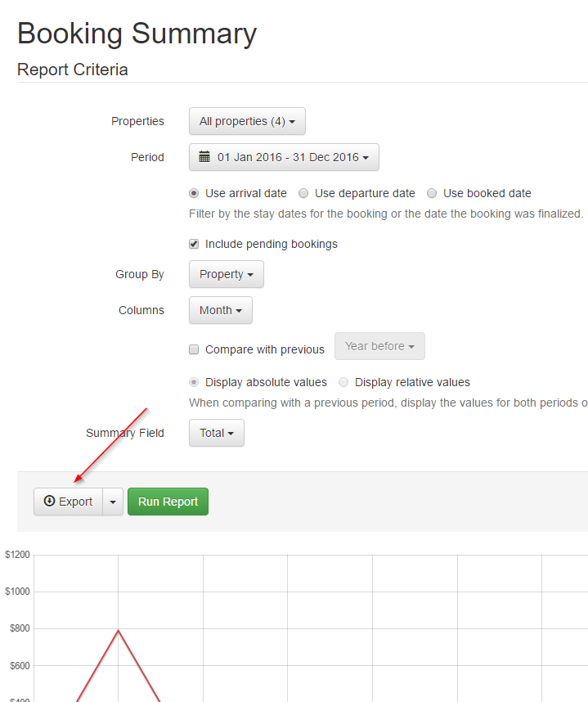Viewport: 588px width, 702px height.
Task: Select the Use booked date option
Action: (432, 194)
